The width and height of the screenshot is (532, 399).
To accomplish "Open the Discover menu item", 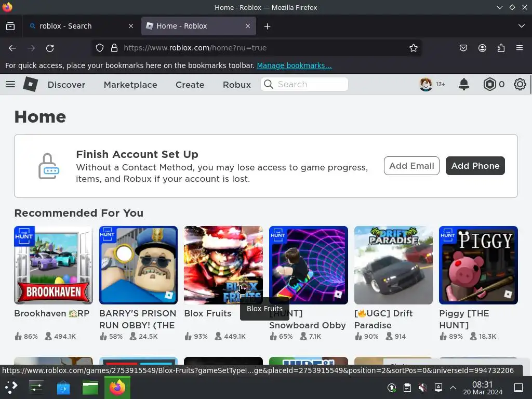I will (66, 85).
